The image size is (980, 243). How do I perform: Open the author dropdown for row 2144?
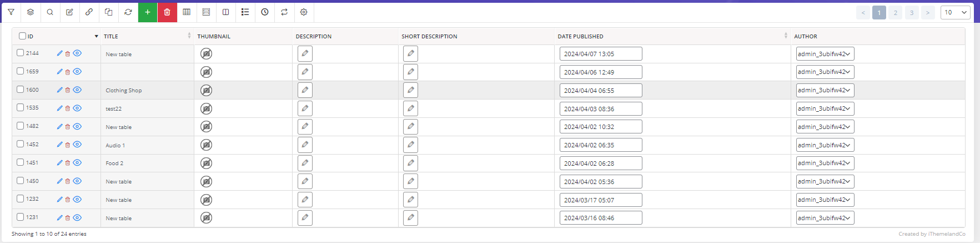click(x=825, y=54)
